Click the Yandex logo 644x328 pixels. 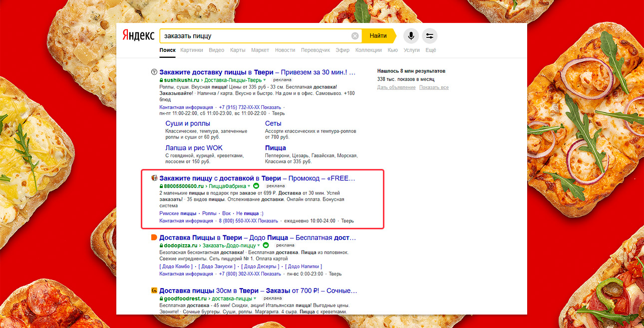138,36
